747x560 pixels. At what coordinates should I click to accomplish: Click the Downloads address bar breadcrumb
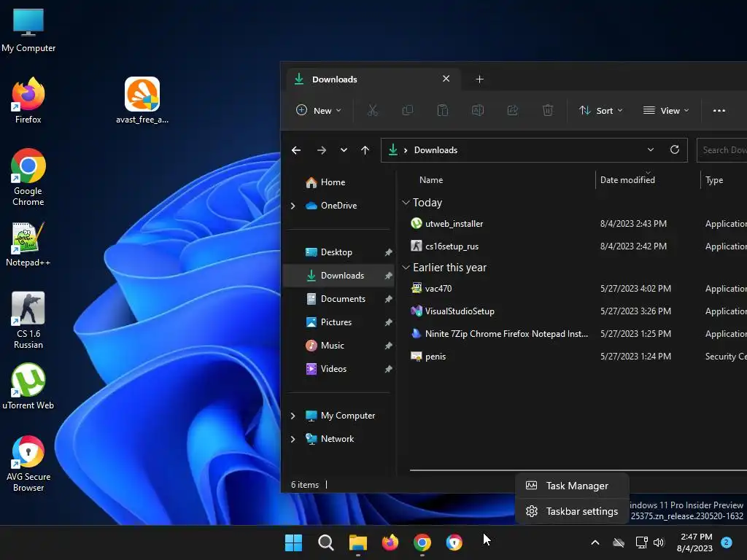[x=436, y=150]
